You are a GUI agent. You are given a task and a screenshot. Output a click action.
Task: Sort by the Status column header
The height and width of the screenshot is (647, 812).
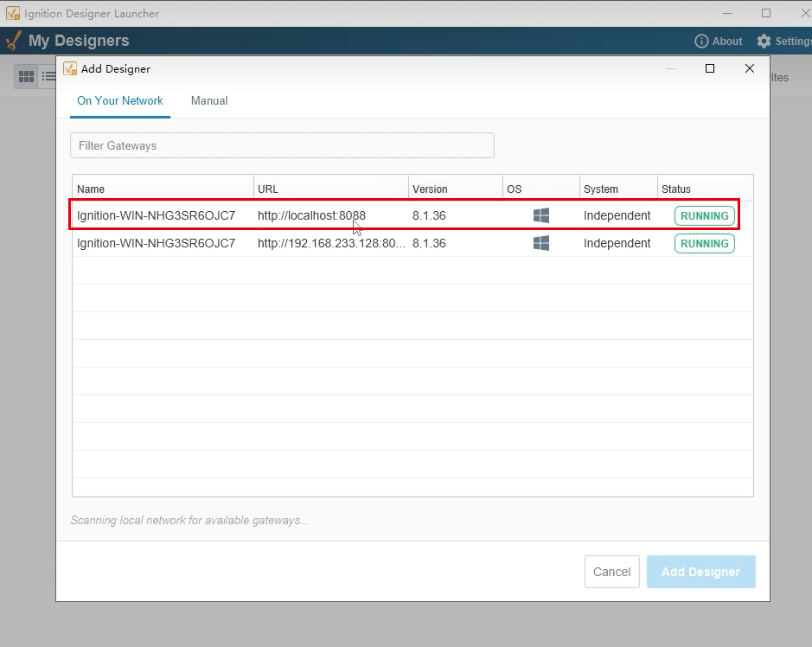click(705, 189)
